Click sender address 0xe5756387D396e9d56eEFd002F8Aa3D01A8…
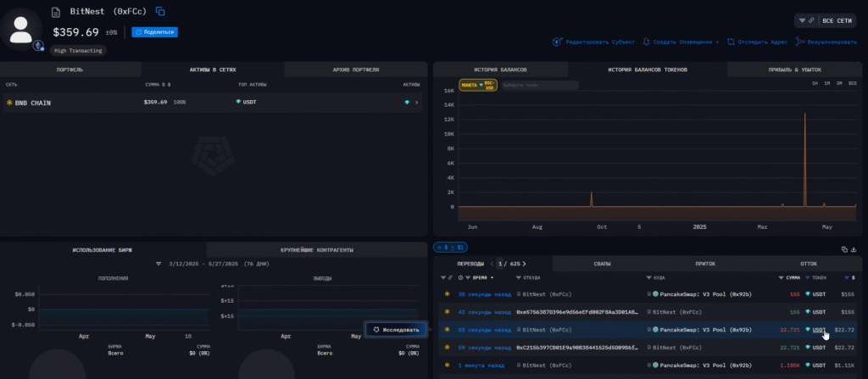868x379 pixels. tap(578, 313)
